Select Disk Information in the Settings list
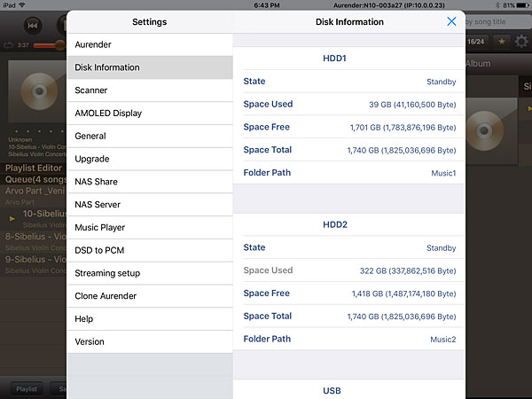The height and width of the screenshot is (399, 532). pos(150,67)
